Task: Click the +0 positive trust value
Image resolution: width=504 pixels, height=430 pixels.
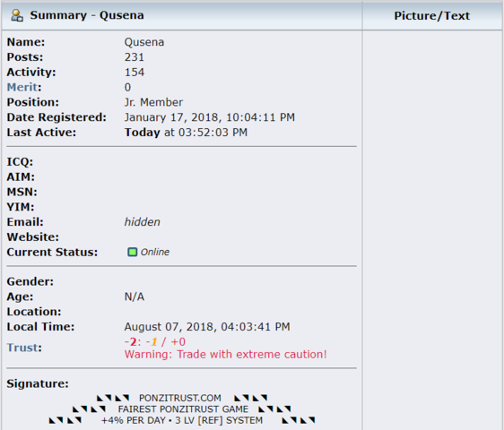Action: tap(178, 341)
